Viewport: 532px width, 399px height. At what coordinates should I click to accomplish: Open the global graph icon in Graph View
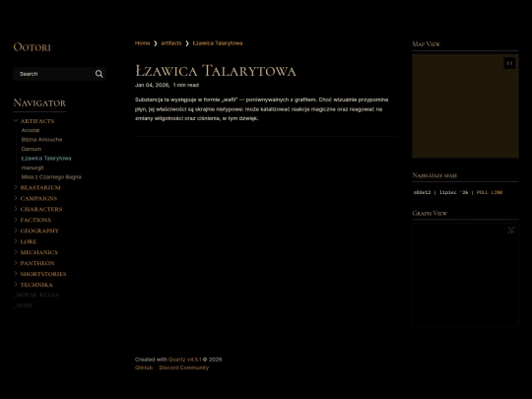click(x=511, y=230)
